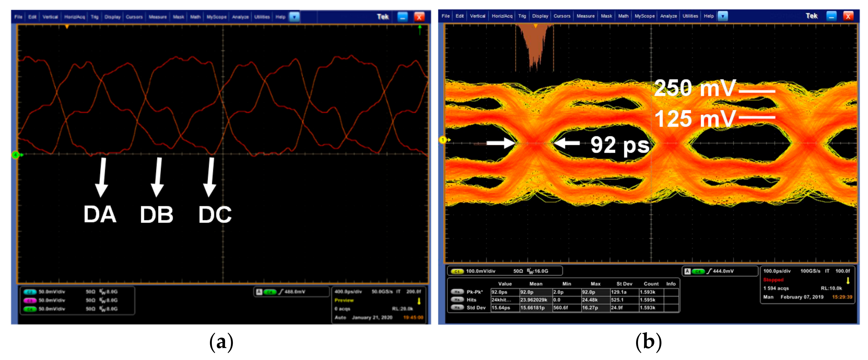Click the yellow Preview acquisition status text

[x=344, y=300]
